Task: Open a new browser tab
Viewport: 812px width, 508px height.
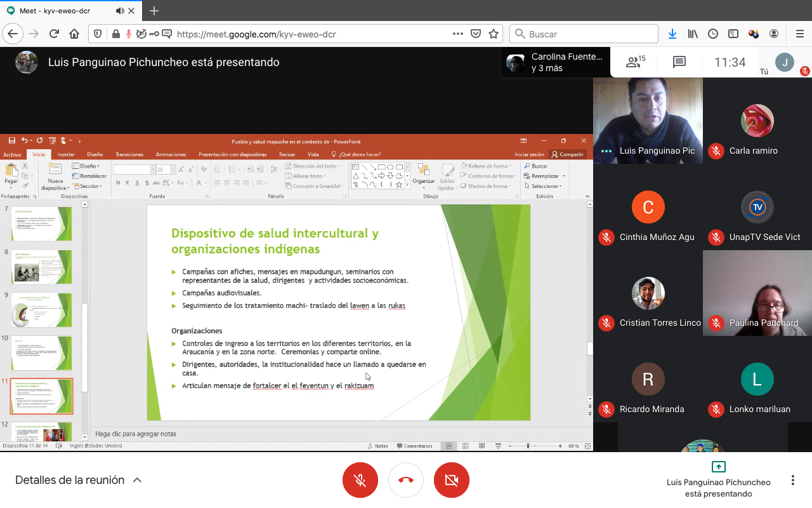Action: [x=154, y=11]
